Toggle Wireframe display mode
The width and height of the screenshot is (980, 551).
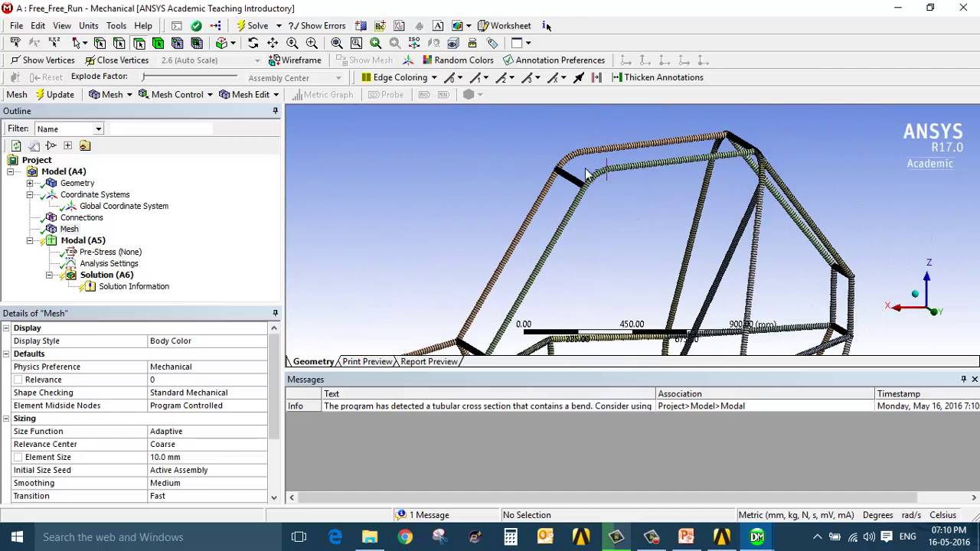point(295,60)
